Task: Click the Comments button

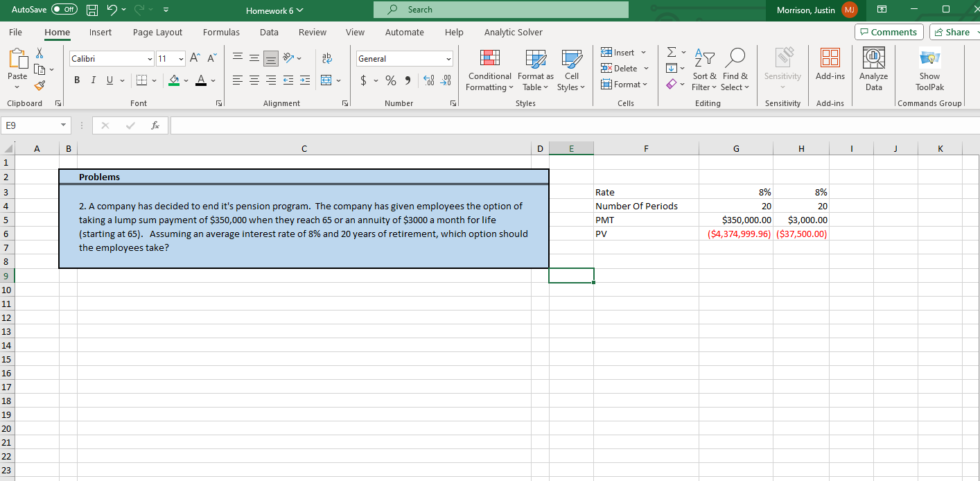Action: click(889, 32)
